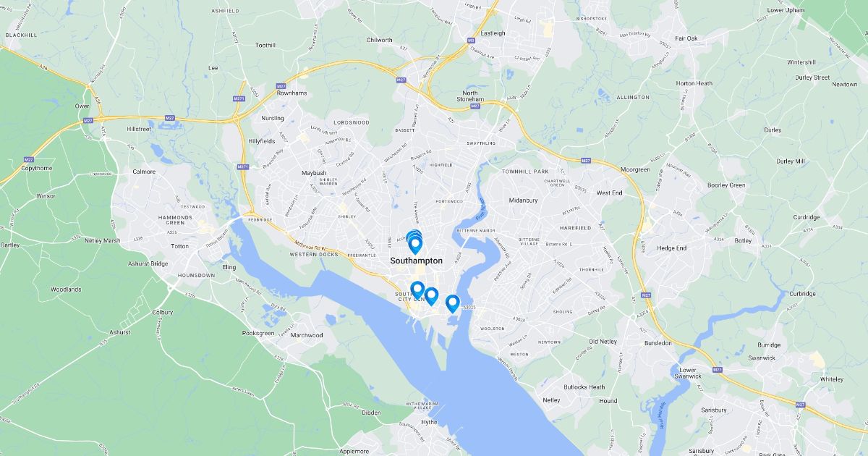Select the Marchwood village label
This screenshot has width=868, height=456.
tap(306, 335)
